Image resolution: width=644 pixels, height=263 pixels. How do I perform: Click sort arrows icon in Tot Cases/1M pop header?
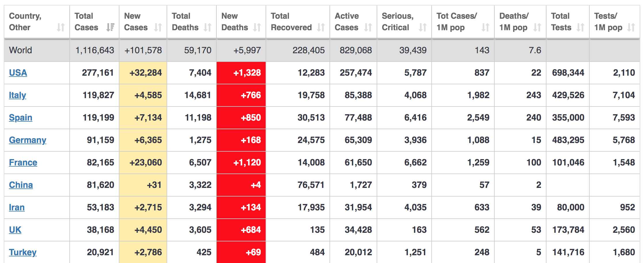point(485,27)
